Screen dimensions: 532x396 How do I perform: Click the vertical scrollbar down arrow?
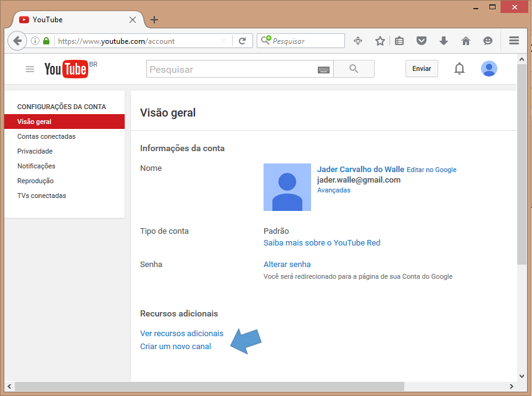(x=522, y=376)
